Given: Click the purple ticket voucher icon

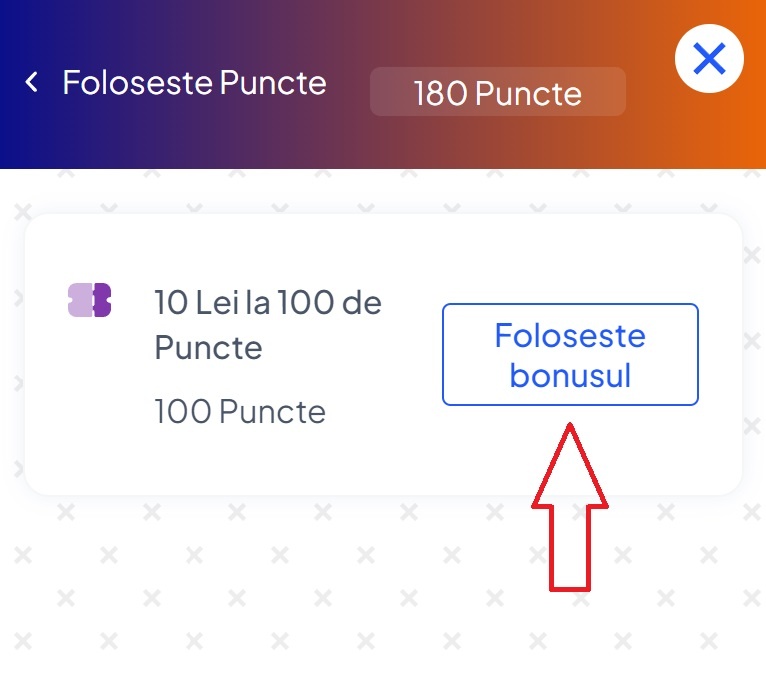Looking at the screenshot, I should click(x=89, y=300).
